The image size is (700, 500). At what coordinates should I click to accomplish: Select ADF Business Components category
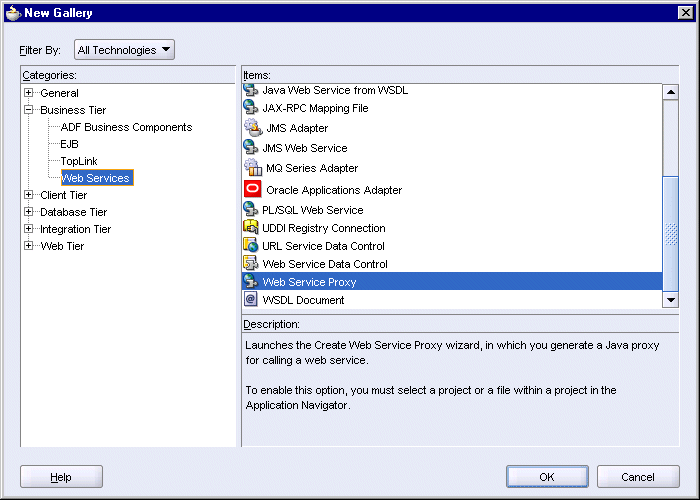(x=126, y=127)
